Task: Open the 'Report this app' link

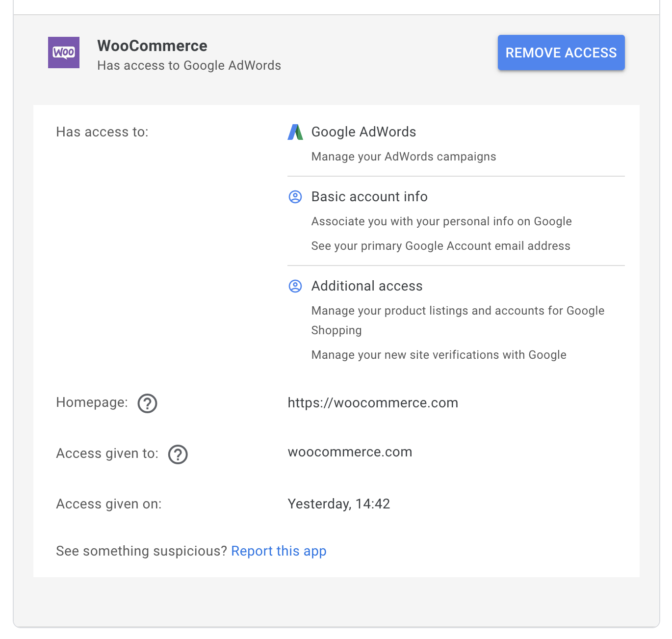Action: click(279, 551)
